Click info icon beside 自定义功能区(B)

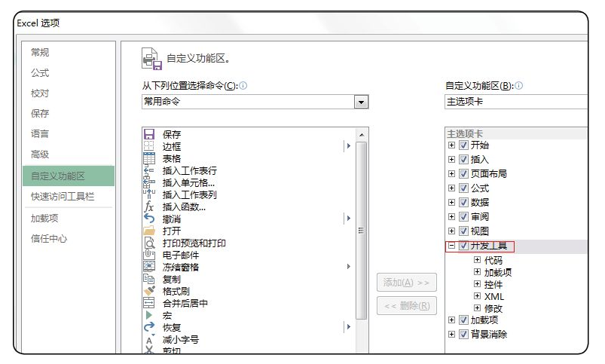tap(518, 86)
